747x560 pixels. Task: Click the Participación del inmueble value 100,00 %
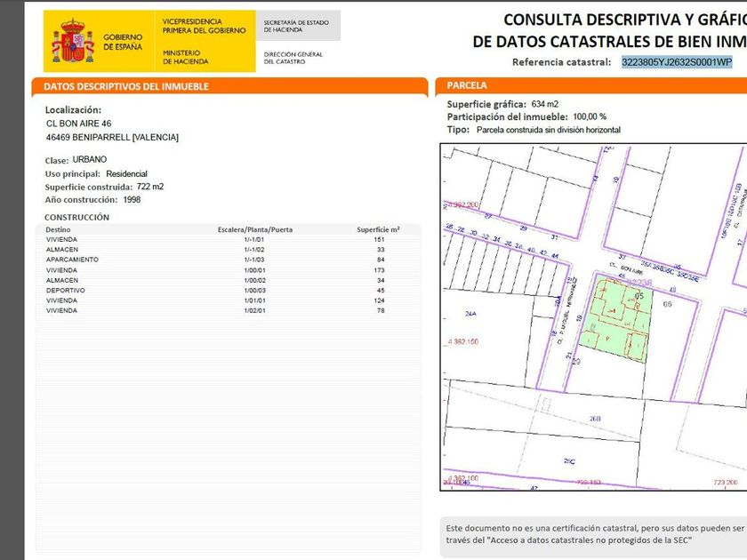(x=590, y=116)
